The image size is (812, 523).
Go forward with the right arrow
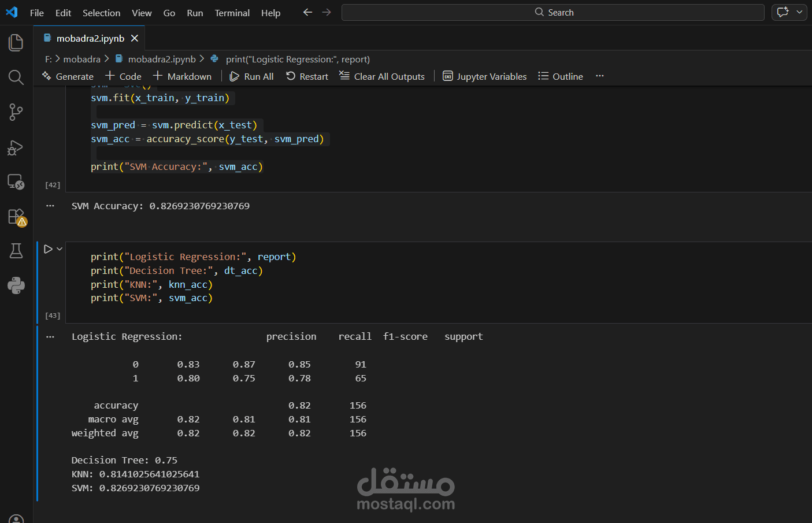click(x=327, y=12)
